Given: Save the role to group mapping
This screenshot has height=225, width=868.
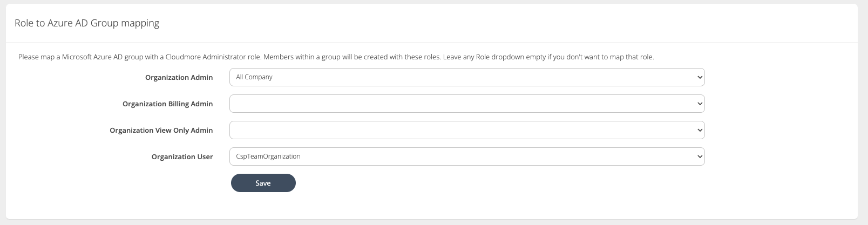Looking at the screenshot, I should click(x=263, y=183).
